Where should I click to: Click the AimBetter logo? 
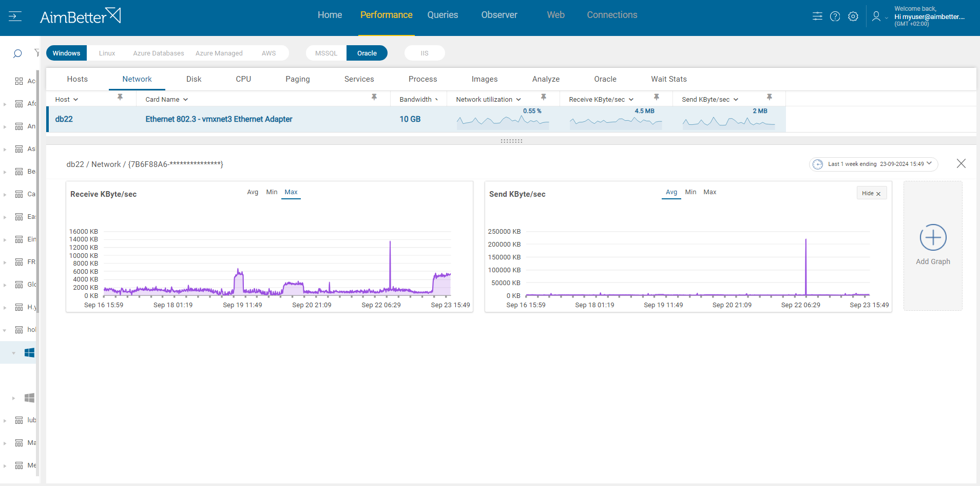(81, 16)
